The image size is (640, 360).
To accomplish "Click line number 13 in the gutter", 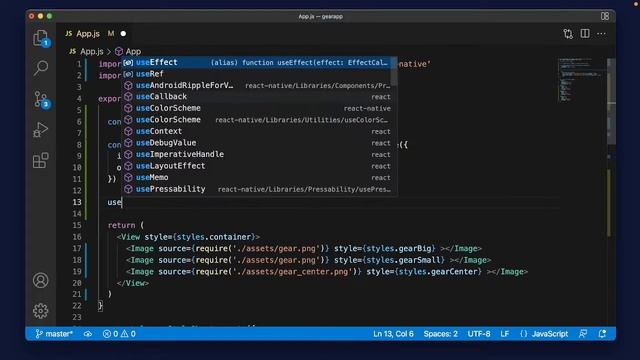I will [77, 202].
